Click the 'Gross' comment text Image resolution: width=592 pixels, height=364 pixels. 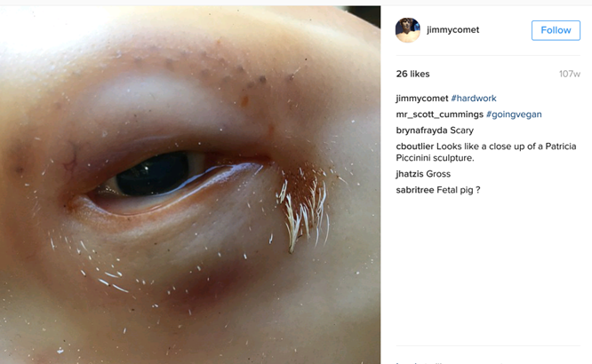[438, 174]
